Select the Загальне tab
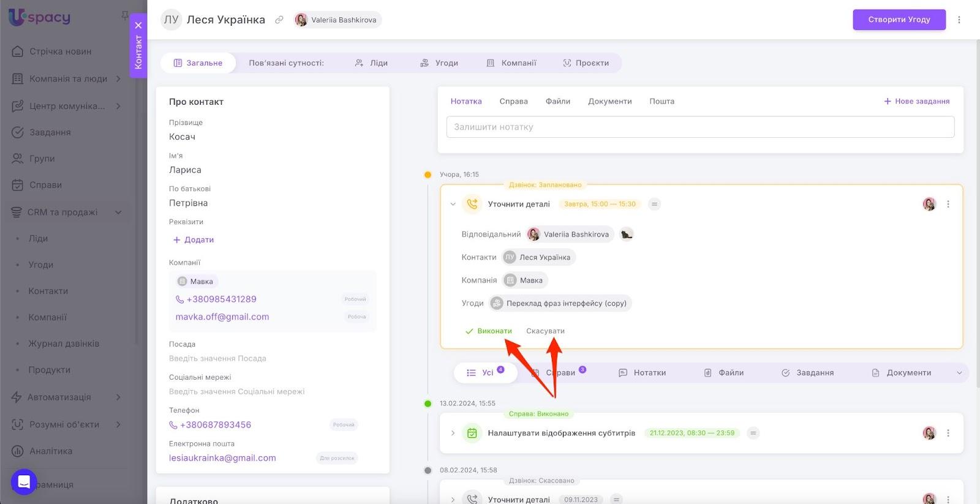The width and height of the screenshot is (980, 504). pos(198,63)
